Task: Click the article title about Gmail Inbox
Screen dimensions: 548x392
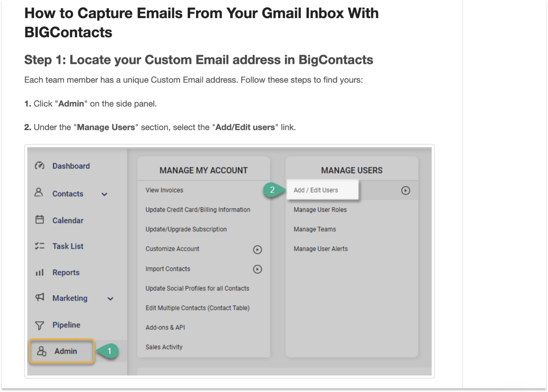Action: [201, 22]
